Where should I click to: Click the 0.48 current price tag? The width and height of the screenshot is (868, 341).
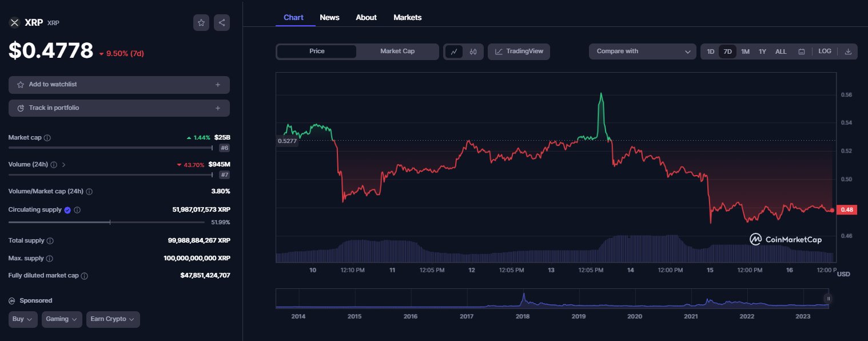(x=847, y=210)
